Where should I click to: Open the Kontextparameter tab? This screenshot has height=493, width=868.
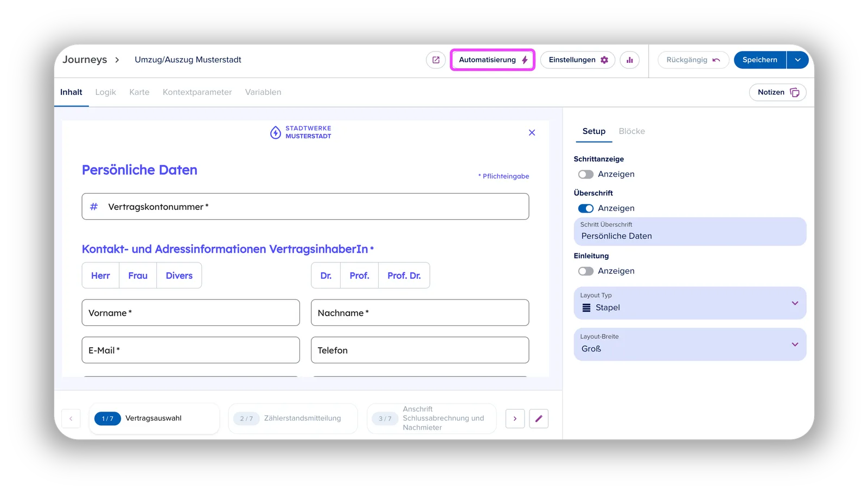[197, 92]
